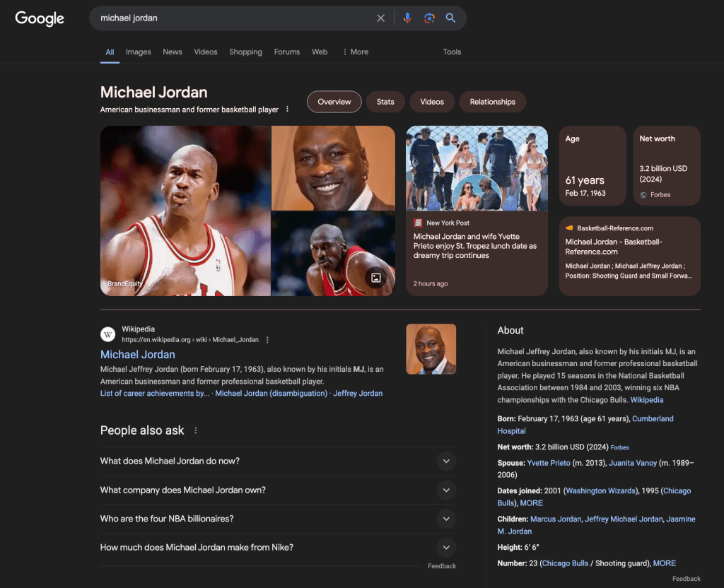Open three-dot menu beside Wikipedia result
The height and width of the screenshot is (588, 724).
267,340
